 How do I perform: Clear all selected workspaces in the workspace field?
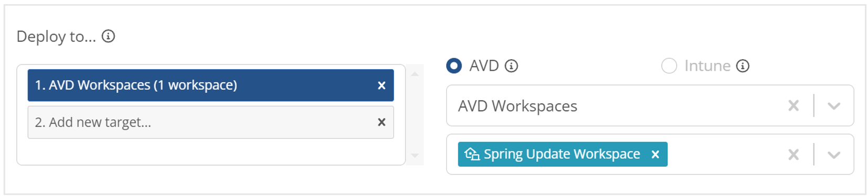794,155
